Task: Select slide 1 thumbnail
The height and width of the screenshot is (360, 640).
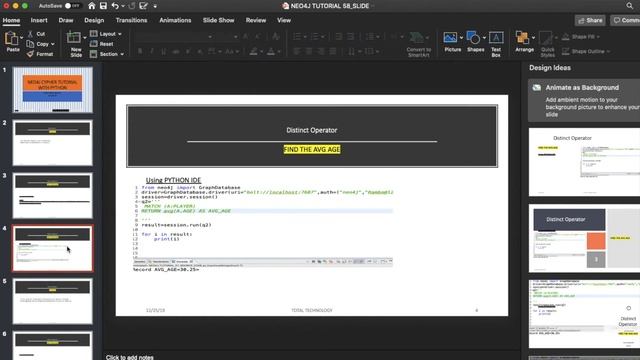Action: (53, 90)
